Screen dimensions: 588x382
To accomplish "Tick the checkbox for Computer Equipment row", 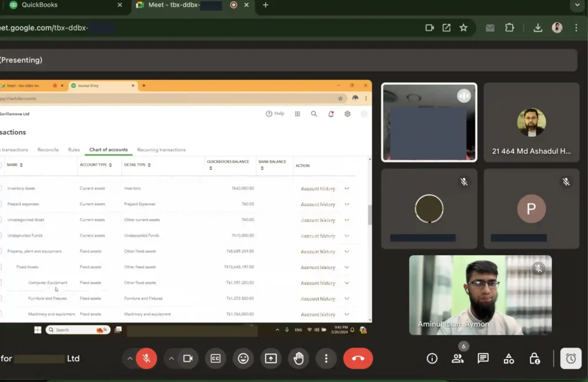I will (x=1, y=283).
